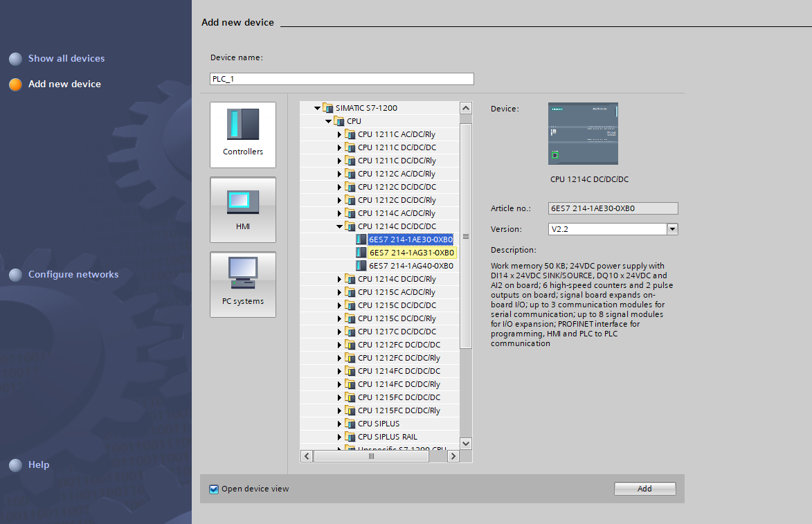Screen dimensions: 812x524
Task: Select article 6ES7 214-1AG31-0XB0 in tree
Action: 411,253
